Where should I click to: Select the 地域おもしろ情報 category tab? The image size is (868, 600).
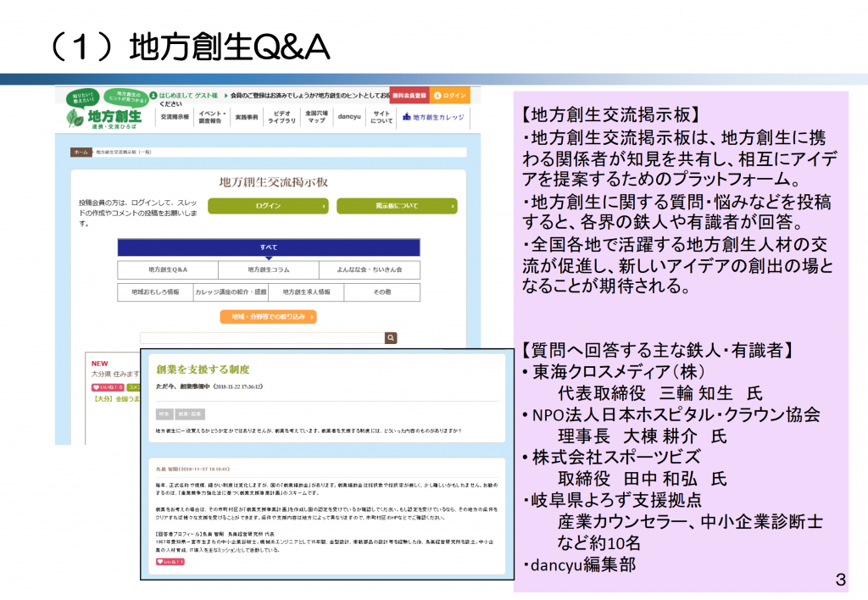point(155,292)
